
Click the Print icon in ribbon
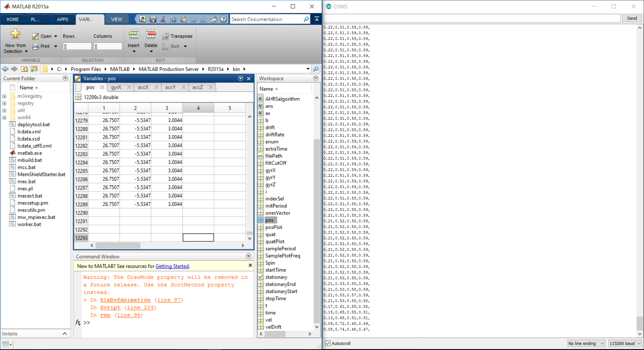(35, 46)
